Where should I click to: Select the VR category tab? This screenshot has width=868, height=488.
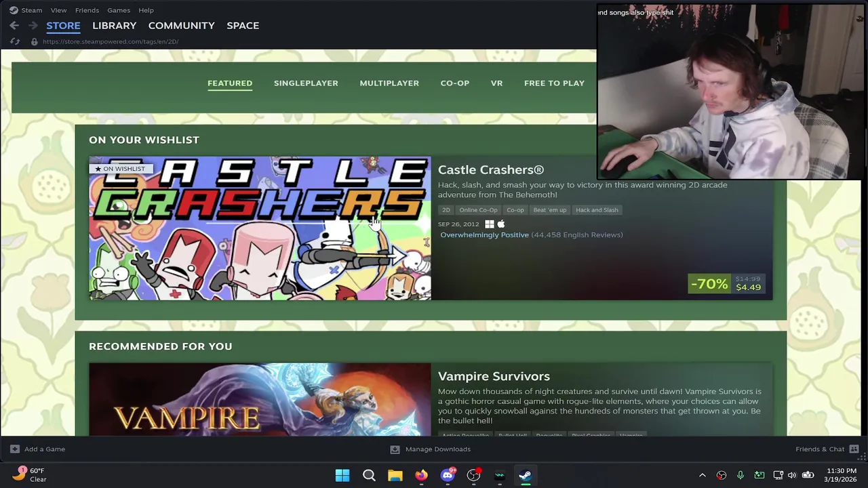[x=496, y=83]
